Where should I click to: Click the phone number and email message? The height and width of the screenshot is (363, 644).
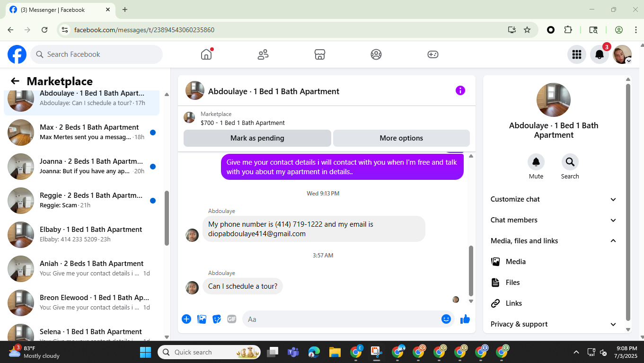(x=314, y=229)
